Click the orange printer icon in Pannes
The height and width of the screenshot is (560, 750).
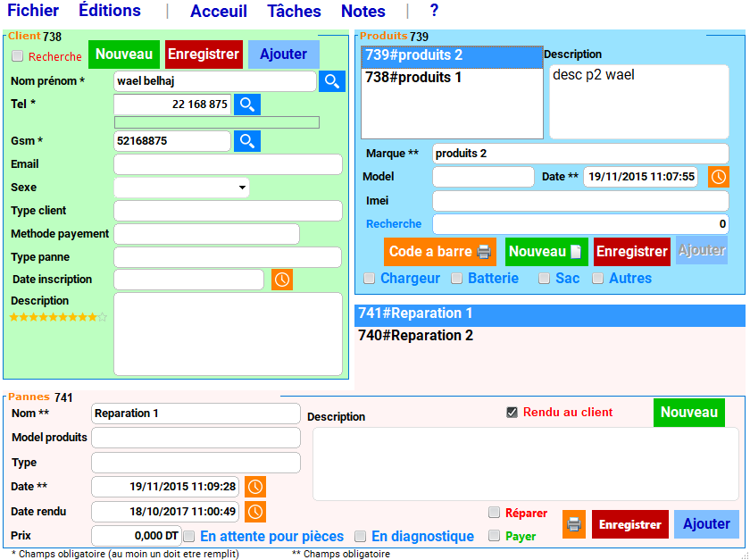[x=574, y=524]
